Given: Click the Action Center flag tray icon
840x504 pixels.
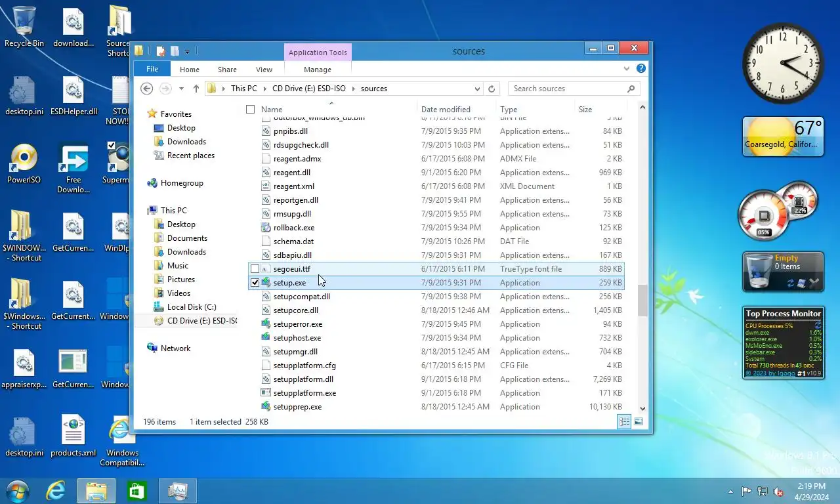Looking at the screenshot, I should click(x=747, y=491).
